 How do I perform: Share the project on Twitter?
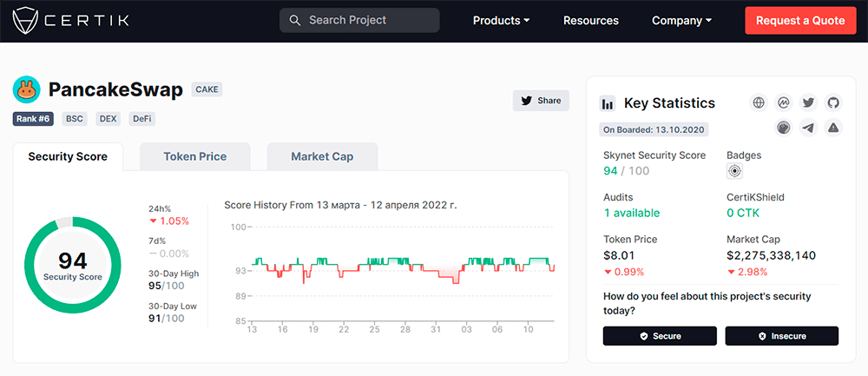[541, 100]
